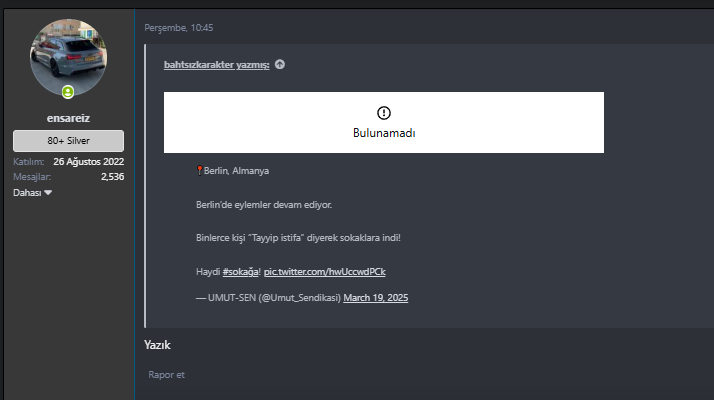The height and width of the screenshot is (400, 714).
Task: Click the 80+ Silver rank badge
Action: pos(68,141)
